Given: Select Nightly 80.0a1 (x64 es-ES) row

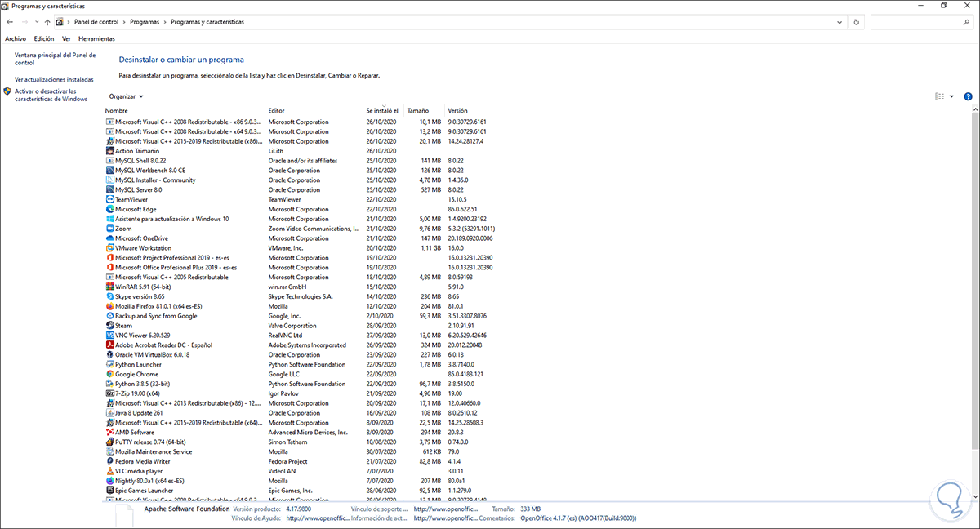Looking at the screenshot, I should tap(307, 482).
